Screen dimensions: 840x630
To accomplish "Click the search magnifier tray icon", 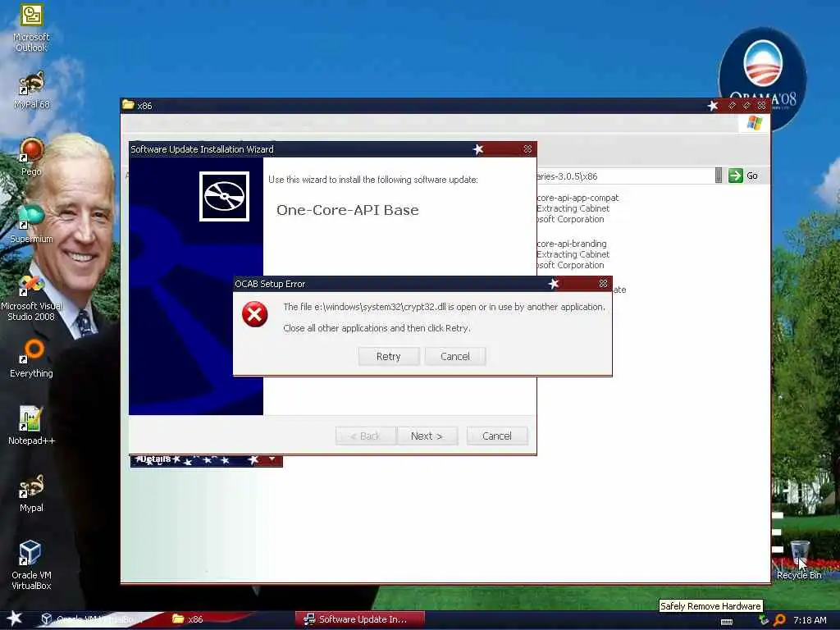I will (779, 620).
